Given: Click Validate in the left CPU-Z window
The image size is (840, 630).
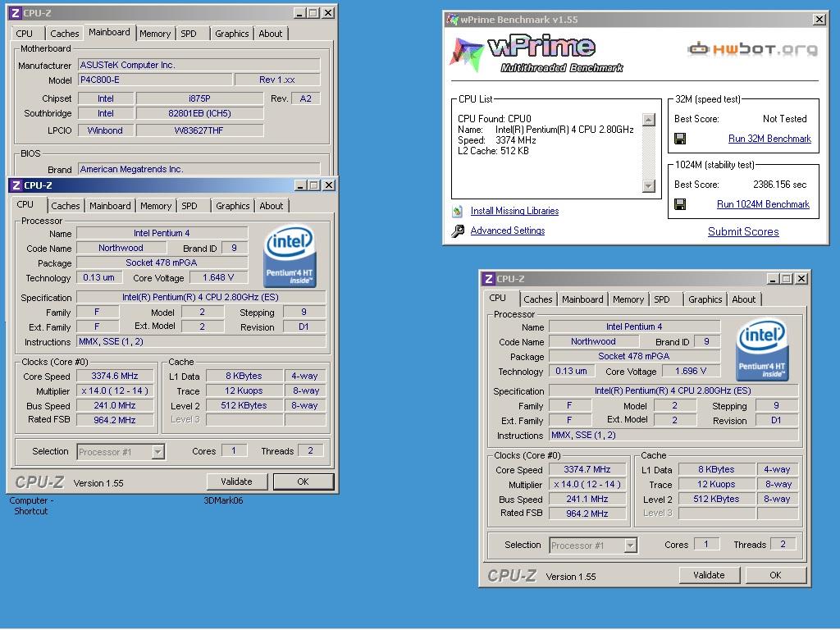Looking at the screenshot, I should (236, 482).
